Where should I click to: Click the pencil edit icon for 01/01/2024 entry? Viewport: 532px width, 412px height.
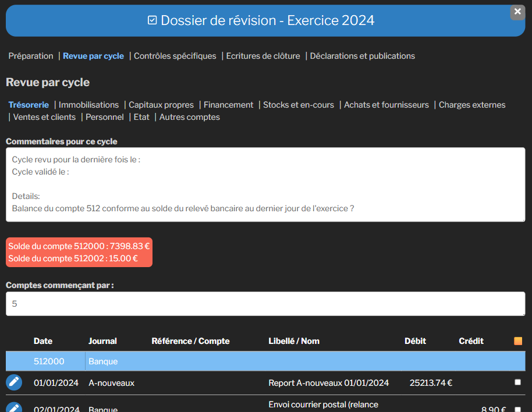click(x=14, y=382)
